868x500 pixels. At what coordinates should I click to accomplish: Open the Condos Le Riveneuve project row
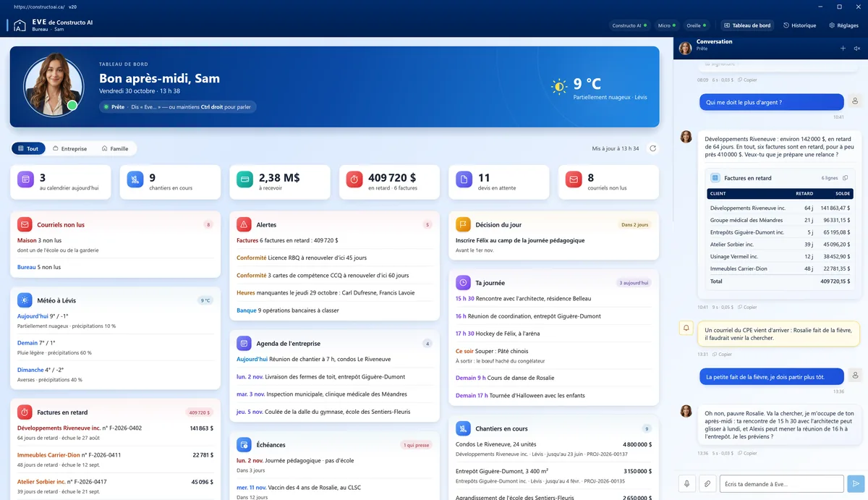click(x=553, y=449)
